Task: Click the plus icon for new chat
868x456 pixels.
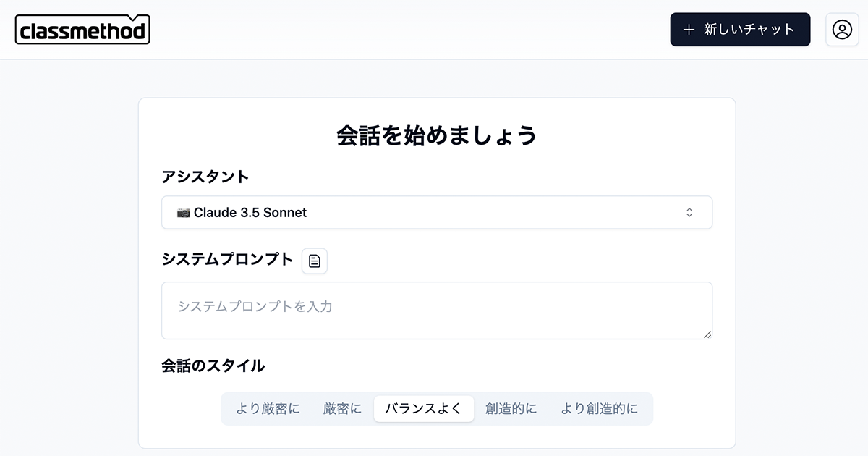Action: click(689, 30)
